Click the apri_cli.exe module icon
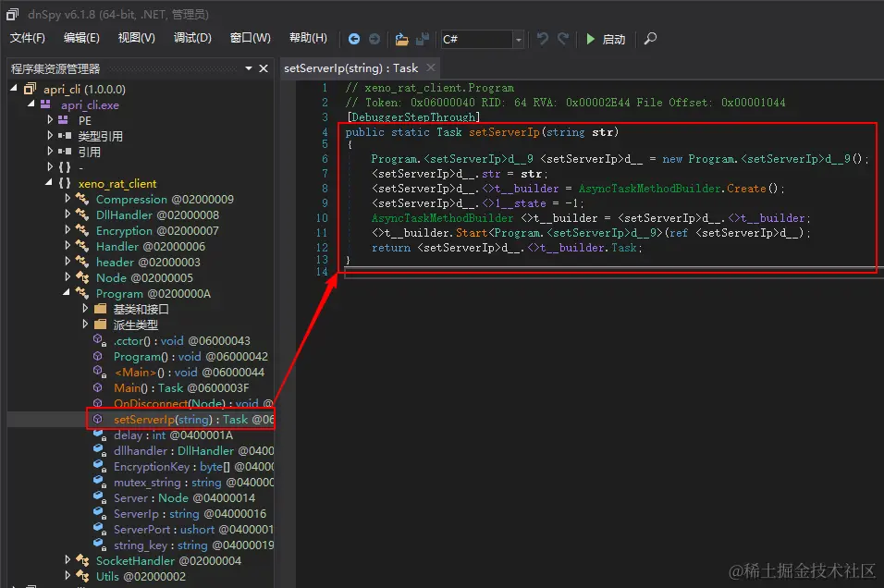This screenshot has height=588, width=884. pos(45,104)
